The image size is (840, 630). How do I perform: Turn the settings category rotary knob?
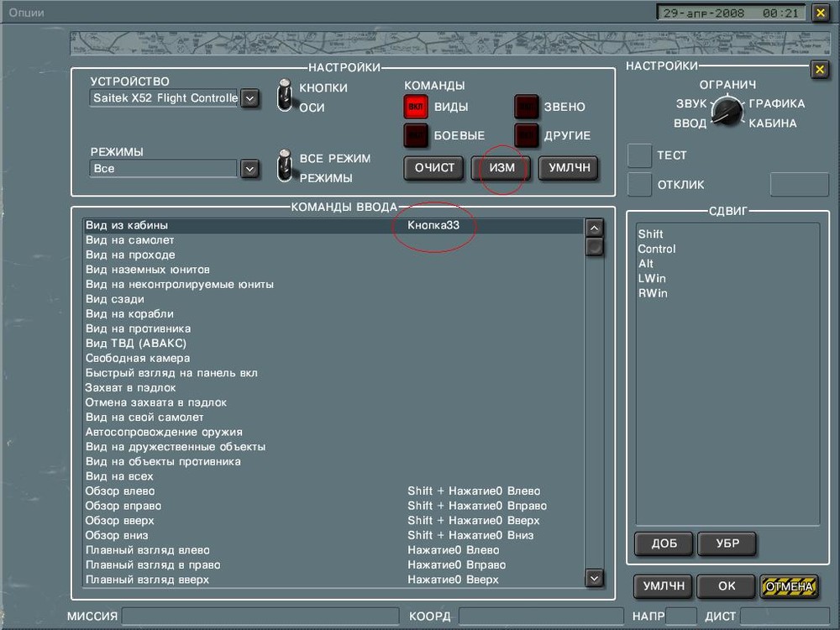click(727, 111)
